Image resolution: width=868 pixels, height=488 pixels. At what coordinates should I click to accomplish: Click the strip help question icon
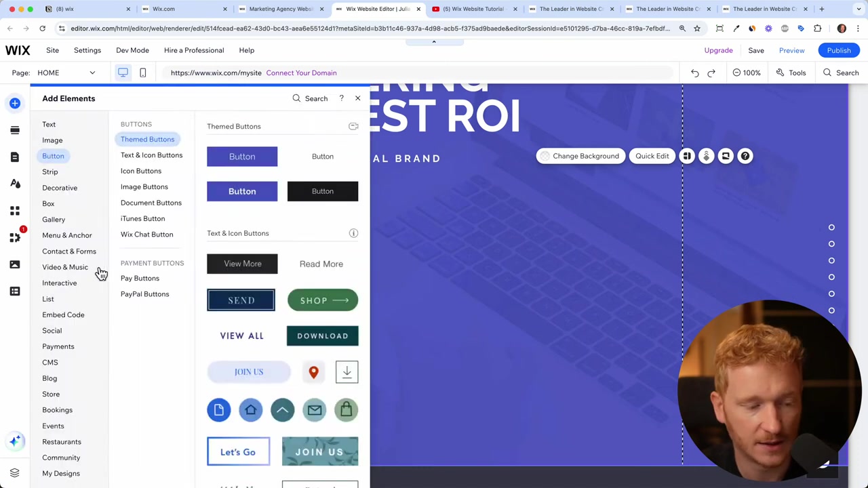click(x=745, y=156)
